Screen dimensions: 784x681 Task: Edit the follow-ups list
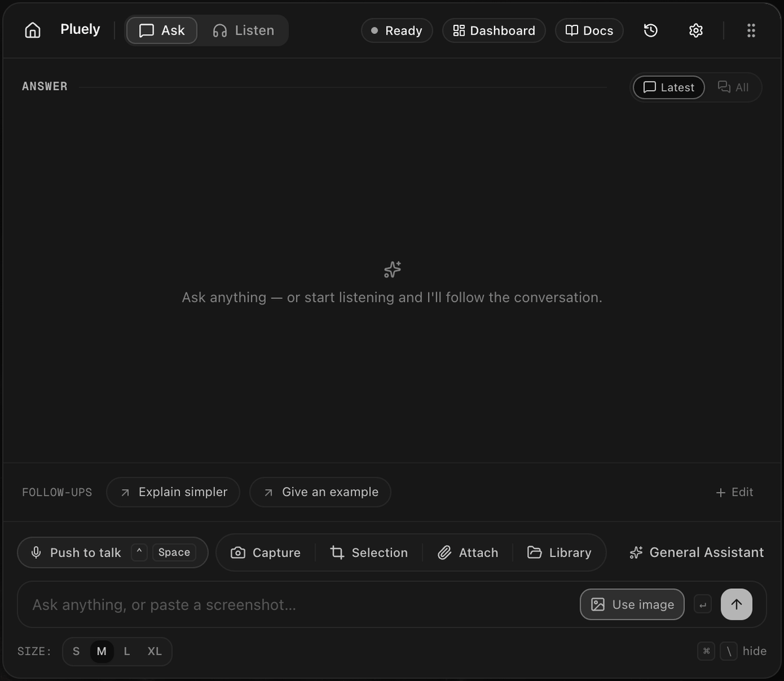click(734, 492)
